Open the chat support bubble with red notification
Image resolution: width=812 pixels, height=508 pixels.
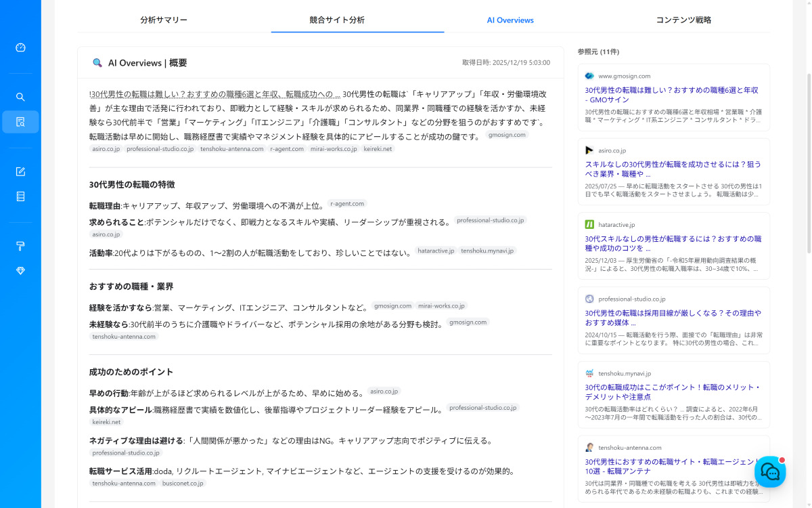770,471
